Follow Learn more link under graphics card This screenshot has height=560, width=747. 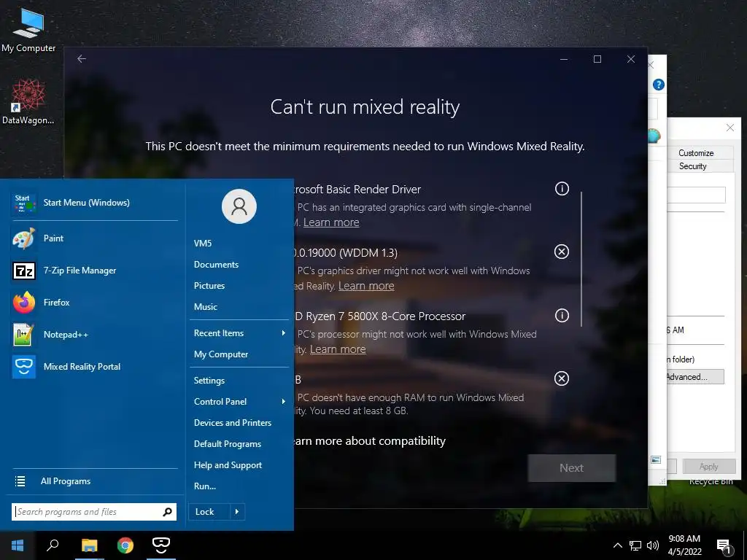331,222
